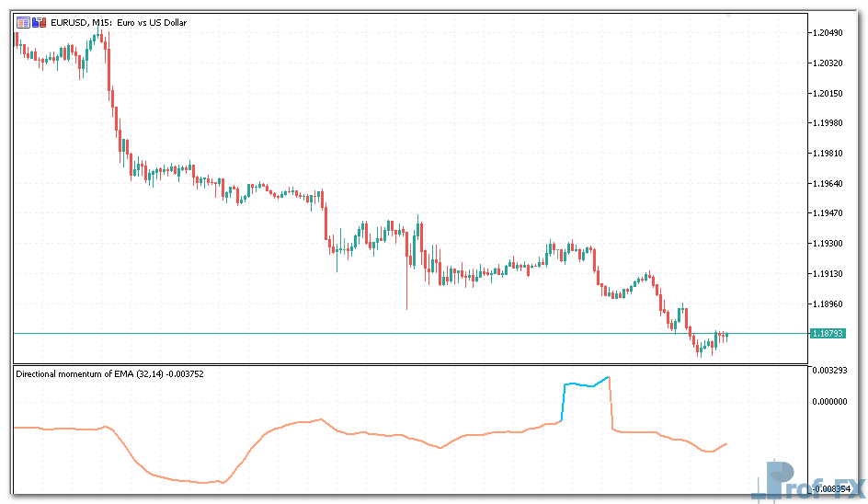Click the 1.19810 price axis label
The image size is (868, 504).
[828, 154]
